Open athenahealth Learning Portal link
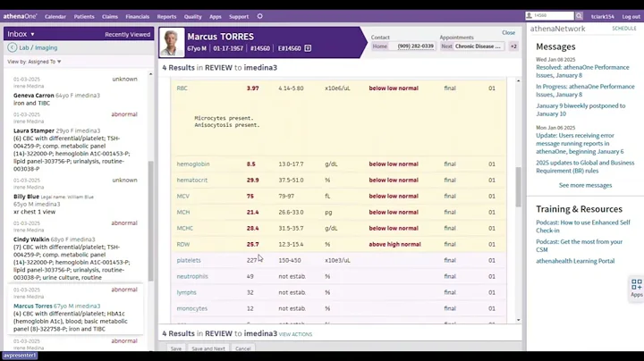The height and width of the screenshot is (361, 644). (x=575, y=261)
